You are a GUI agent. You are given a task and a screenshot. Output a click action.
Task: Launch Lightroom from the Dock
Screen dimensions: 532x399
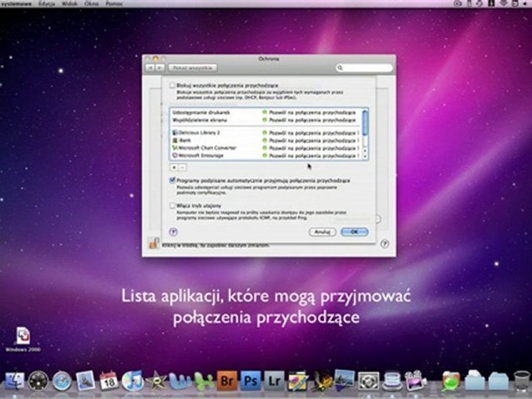[x=274, y=381]
